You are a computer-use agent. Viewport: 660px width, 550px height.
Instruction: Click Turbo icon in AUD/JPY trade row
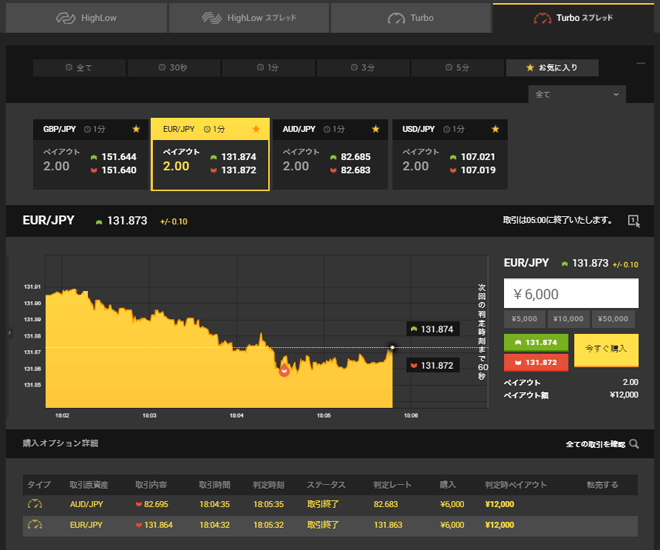[x=35, y=504]
